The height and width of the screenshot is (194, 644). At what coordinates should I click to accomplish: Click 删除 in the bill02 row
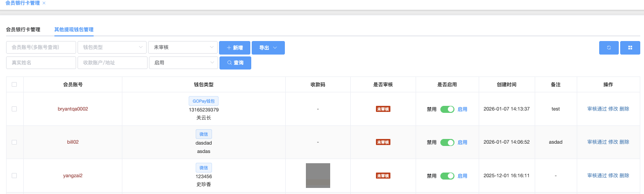point(624,142)
